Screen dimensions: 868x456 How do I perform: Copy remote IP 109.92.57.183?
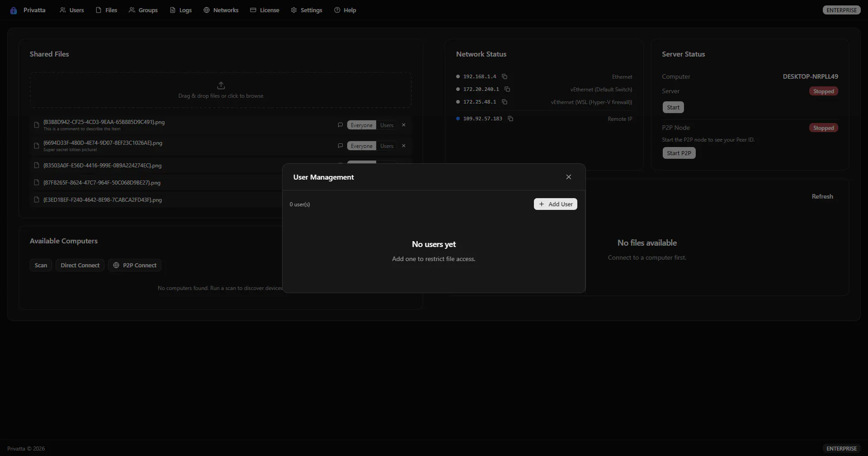pos(510,119)
